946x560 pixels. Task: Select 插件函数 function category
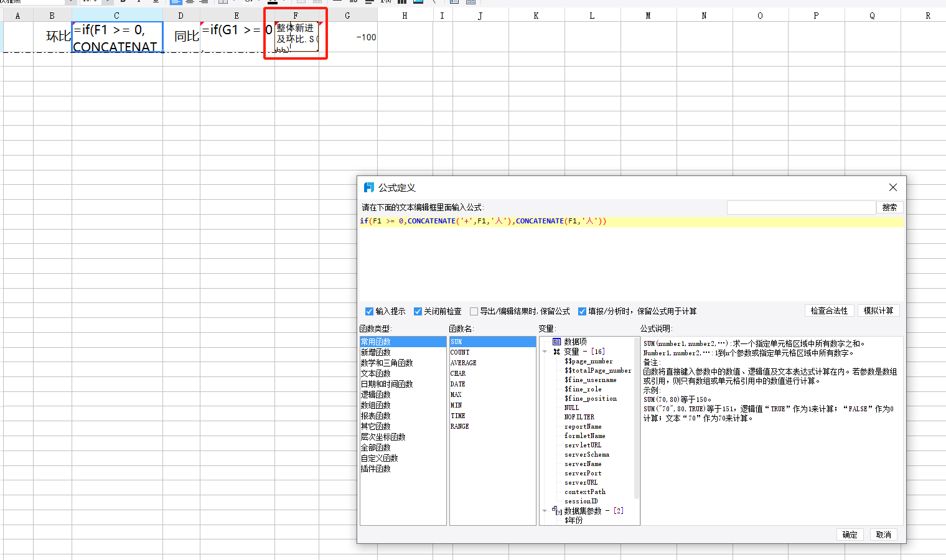point(376,469)
